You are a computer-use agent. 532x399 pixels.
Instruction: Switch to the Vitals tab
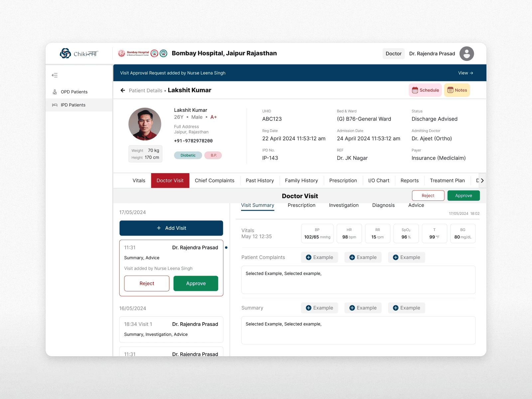coord(139,181)
